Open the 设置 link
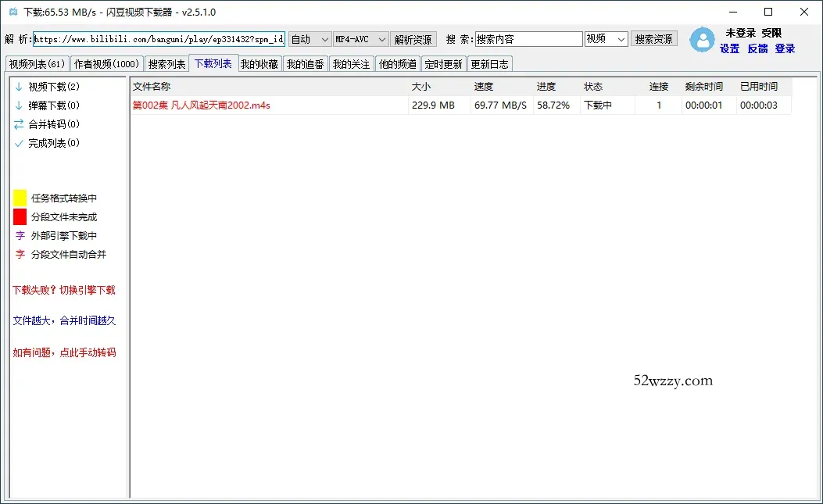The height and width of the screenshot is (504, 823). click(729, 48)
